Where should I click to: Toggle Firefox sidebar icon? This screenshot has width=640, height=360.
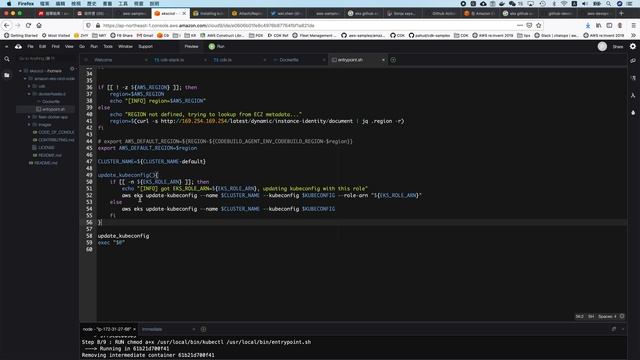pos(609,25)
